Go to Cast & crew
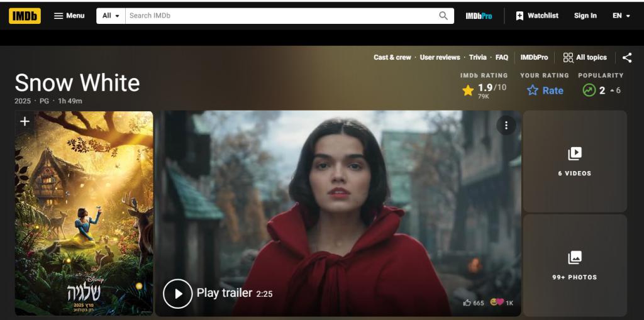 tap(392, 57)
